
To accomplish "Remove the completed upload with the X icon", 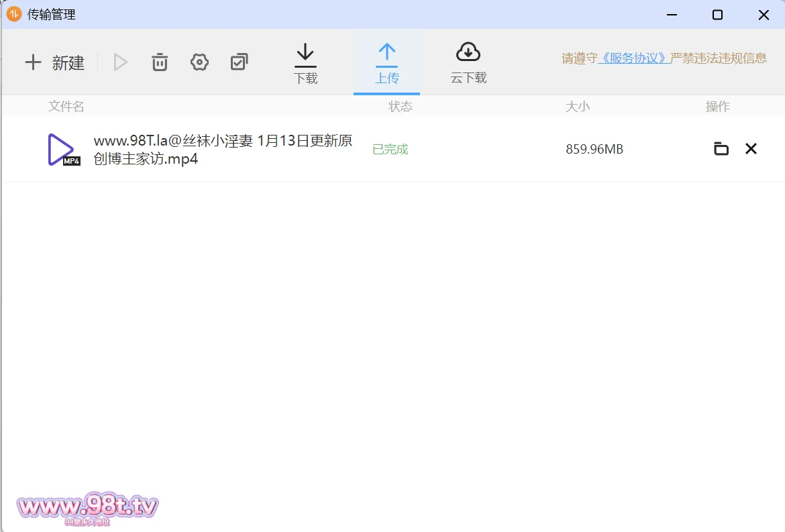I will point(751,149).
